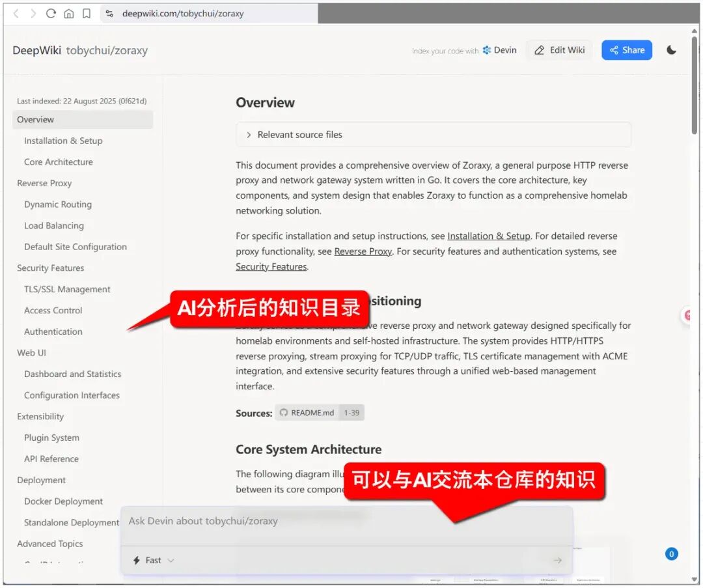Click the blue Share button
703x588 pixels.
(x=627, y=50)
